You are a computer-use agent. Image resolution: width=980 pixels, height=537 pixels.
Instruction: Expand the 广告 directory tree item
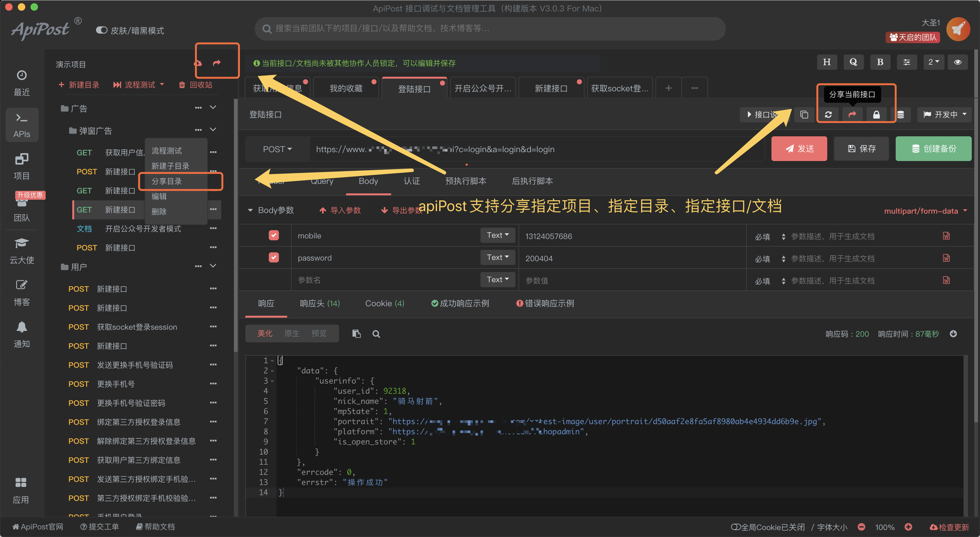click(x=216, y=110)
